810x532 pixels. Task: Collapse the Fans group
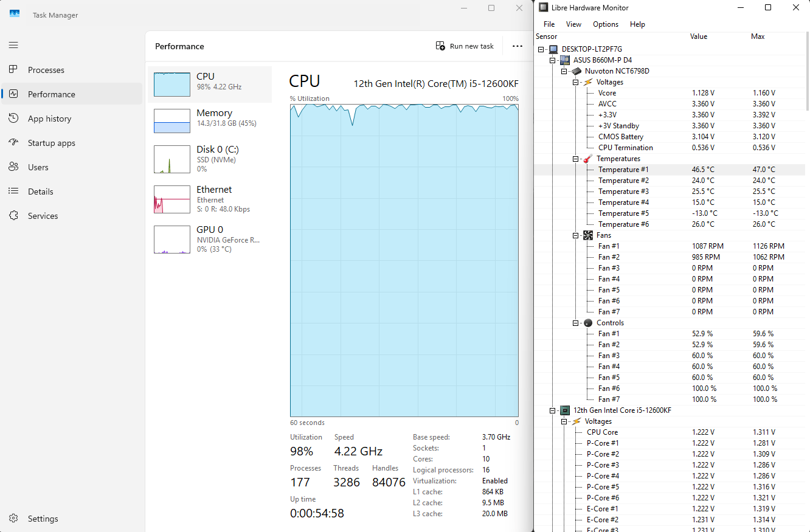coord(576,235)
